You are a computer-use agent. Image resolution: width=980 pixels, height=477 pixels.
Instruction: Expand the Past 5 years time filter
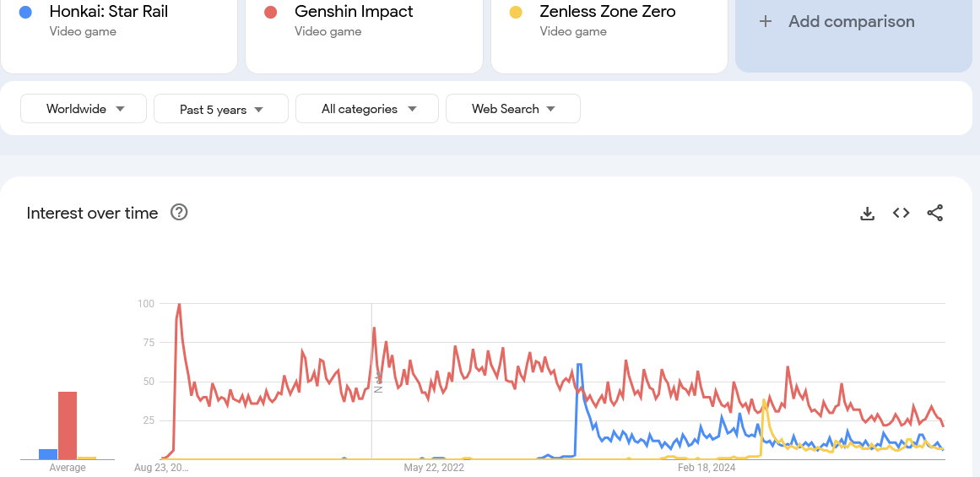point(221,110)
